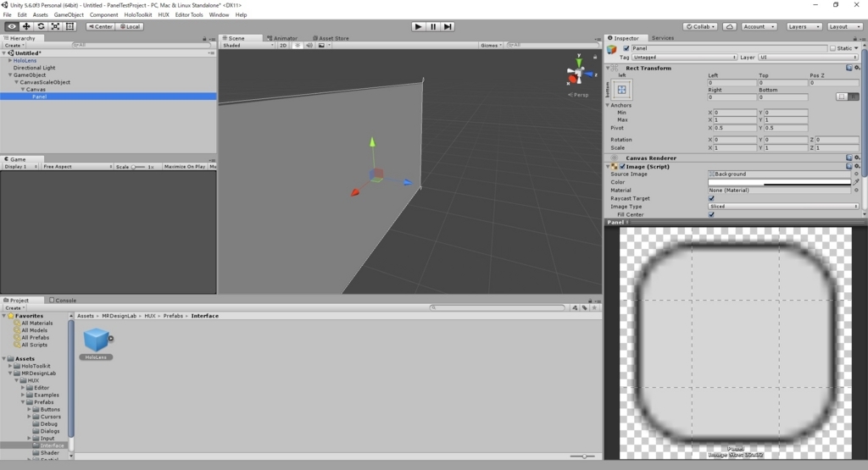Enable the Static checkbox
This screenshot has height=470, width=868.
832,48
